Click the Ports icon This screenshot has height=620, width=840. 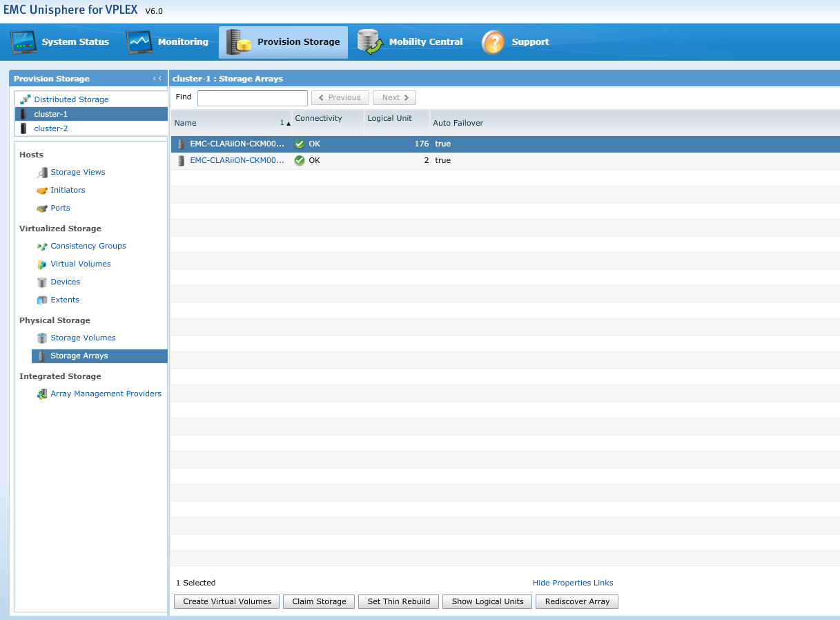42,209
